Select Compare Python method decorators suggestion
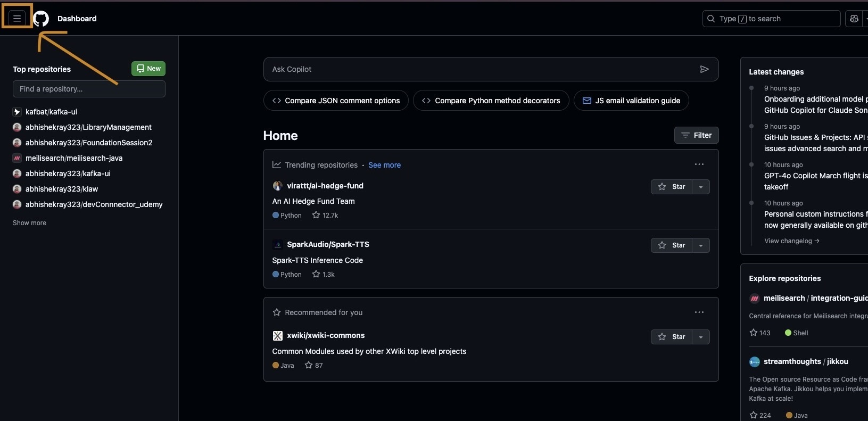 [491, 101]
